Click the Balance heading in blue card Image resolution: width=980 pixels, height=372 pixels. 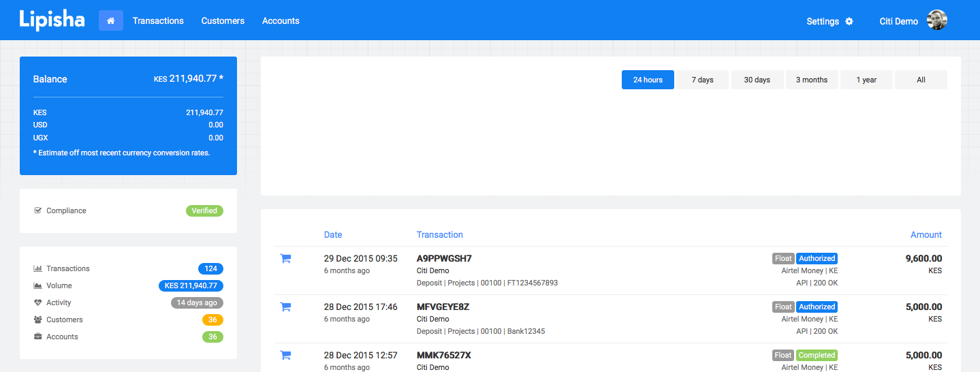[50, 79]
